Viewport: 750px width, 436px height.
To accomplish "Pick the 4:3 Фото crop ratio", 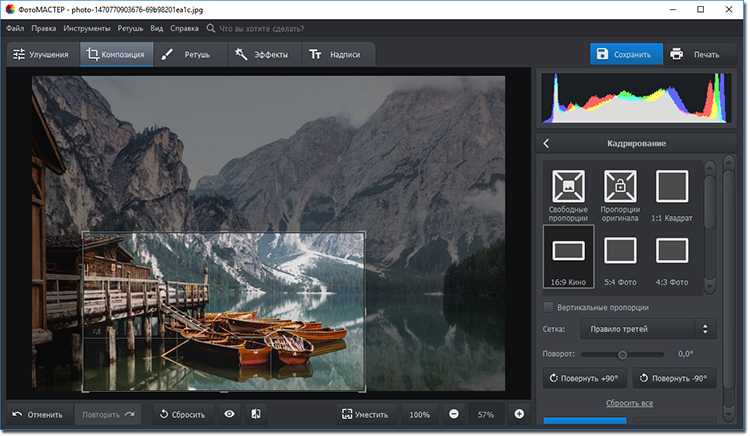I will pos(672,250).
